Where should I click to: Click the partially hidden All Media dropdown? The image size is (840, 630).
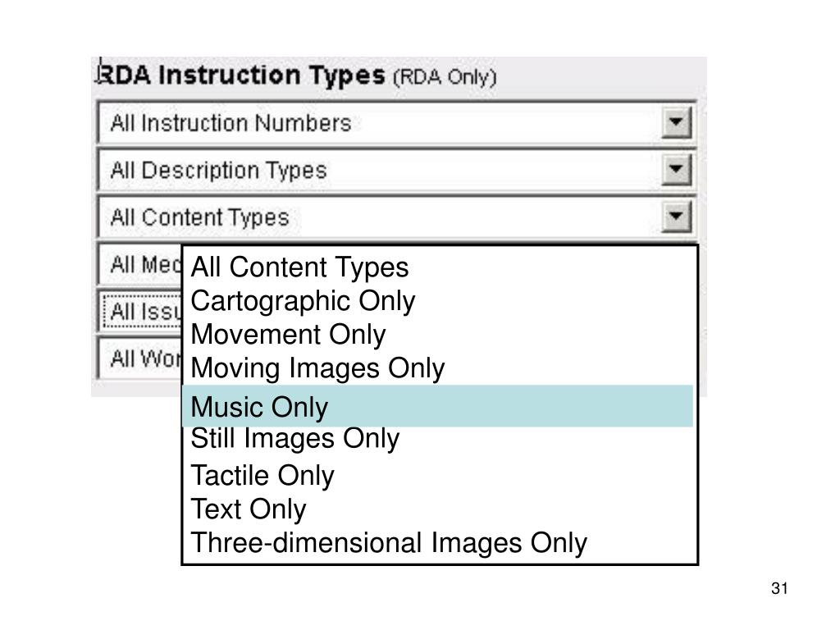coord(140,264)
